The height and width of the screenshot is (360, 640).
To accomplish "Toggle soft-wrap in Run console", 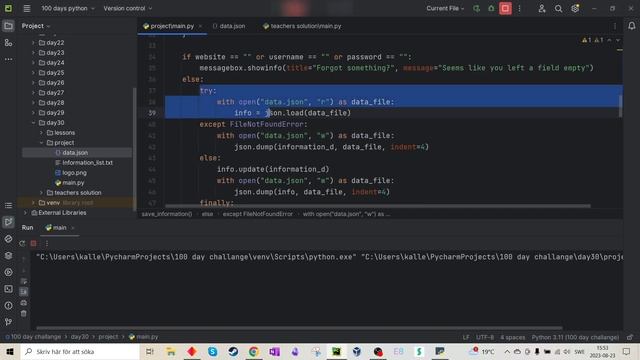I will (24, 281).
